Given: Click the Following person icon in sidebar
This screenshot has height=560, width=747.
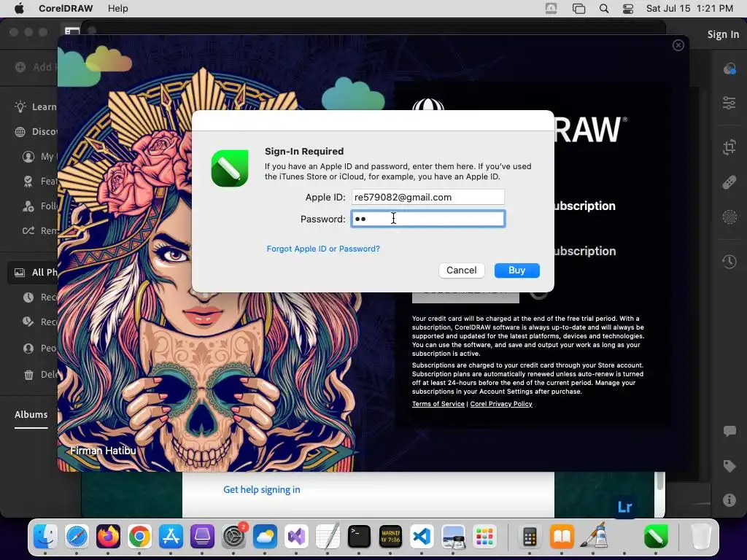Looking at the screenshot, I should 28,206.
